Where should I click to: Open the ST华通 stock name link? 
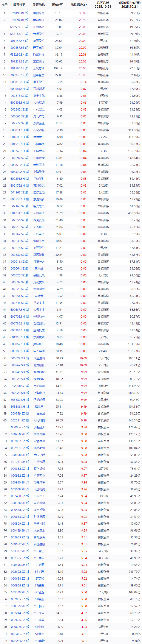coord(39,572)
